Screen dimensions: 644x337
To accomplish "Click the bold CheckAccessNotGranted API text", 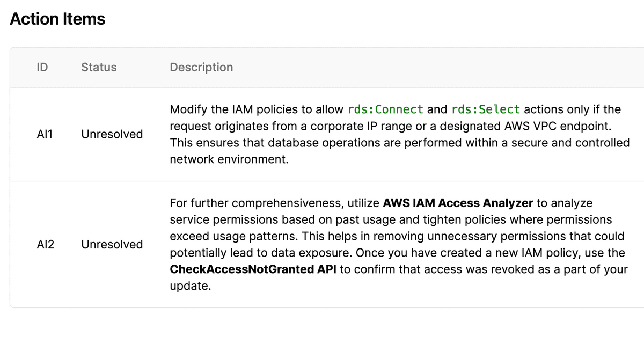I will click(253, 269).
